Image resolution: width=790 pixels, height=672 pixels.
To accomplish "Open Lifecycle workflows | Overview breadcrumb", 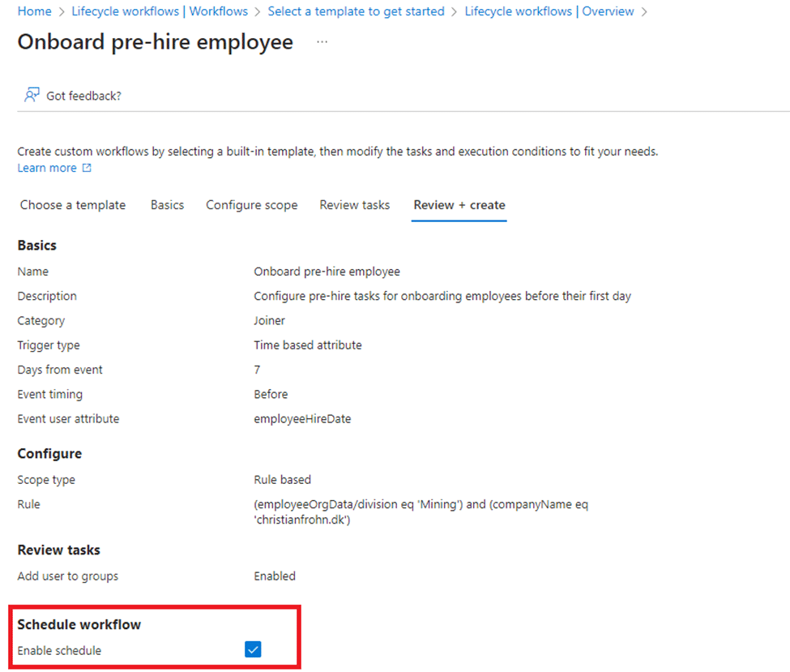I will click(549, 11).
